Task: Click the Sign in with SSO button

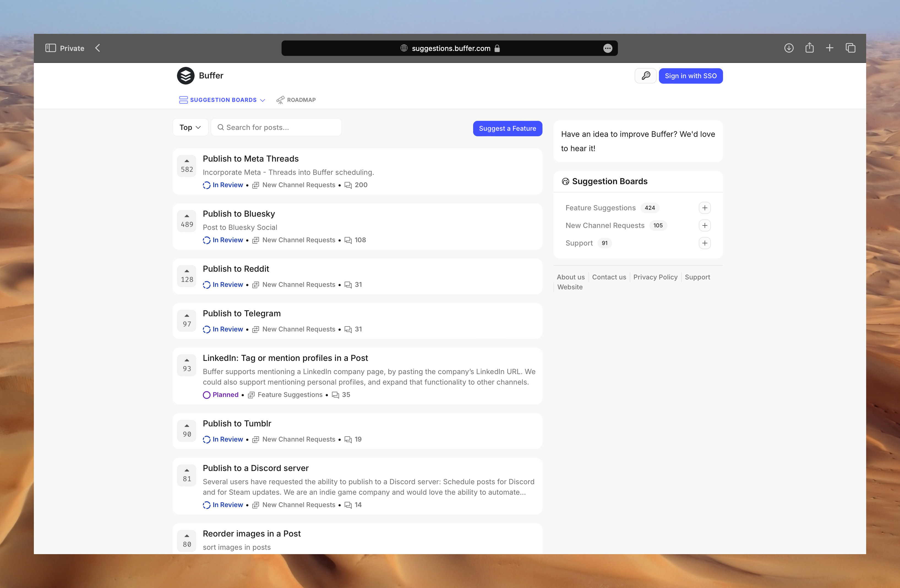Action: coord(691,76)
